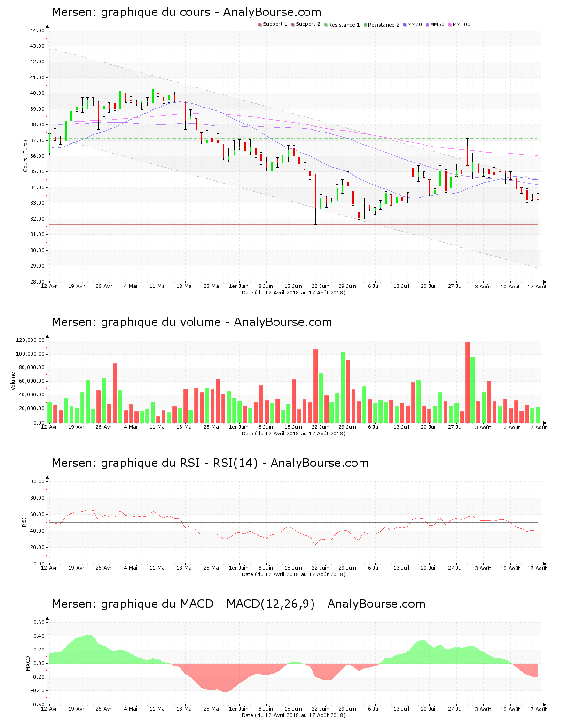
Task: Click the 35.00 price axis value
Action: coord(37,172)
